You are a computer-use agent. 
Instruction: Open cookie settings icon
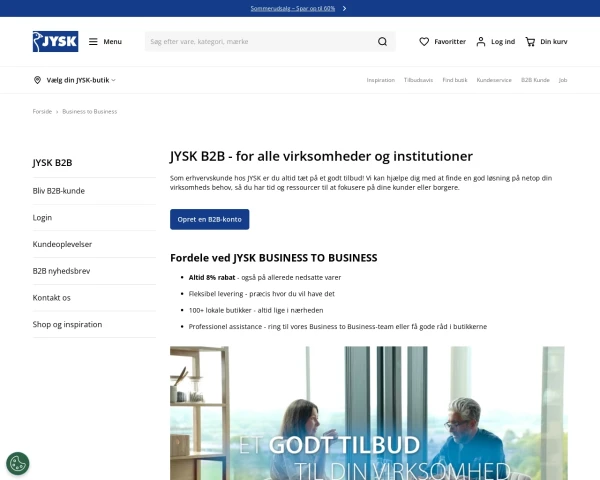(18, 464)
